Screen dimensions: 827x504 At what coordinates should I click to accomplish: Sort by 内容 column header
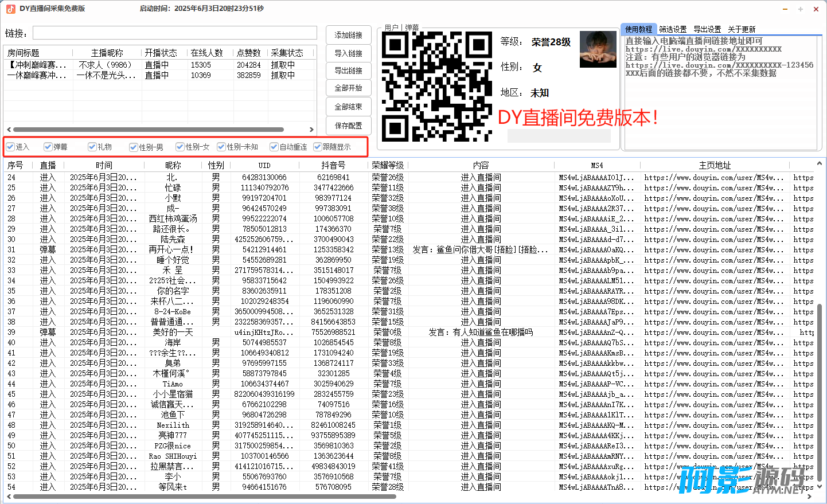pyautogui.click(x=481, y=165)
